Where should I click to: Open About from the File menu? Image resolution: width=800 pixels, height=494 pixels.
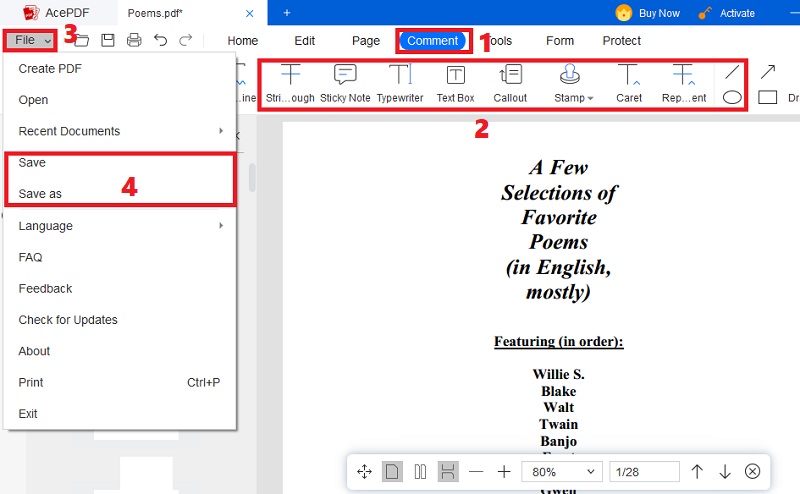[119, 351]
